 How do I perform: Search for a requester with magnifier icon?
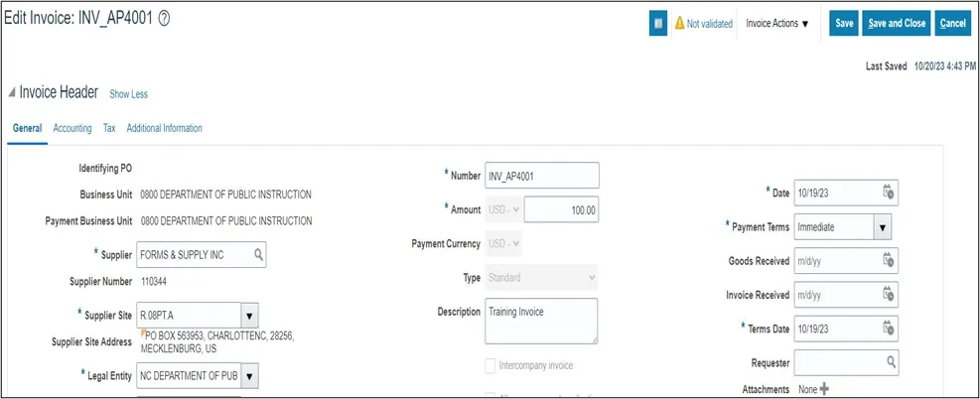891,362
